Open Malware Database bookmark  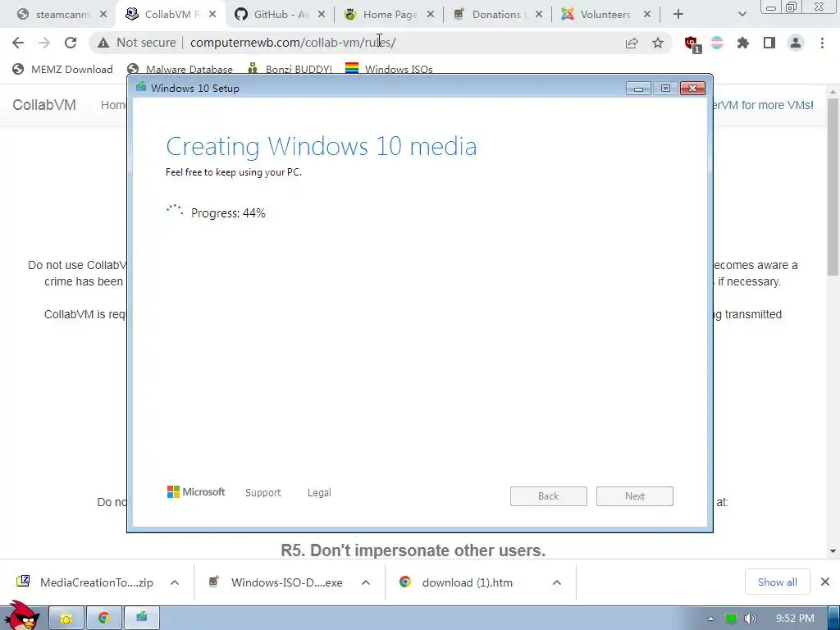[180, 69]
